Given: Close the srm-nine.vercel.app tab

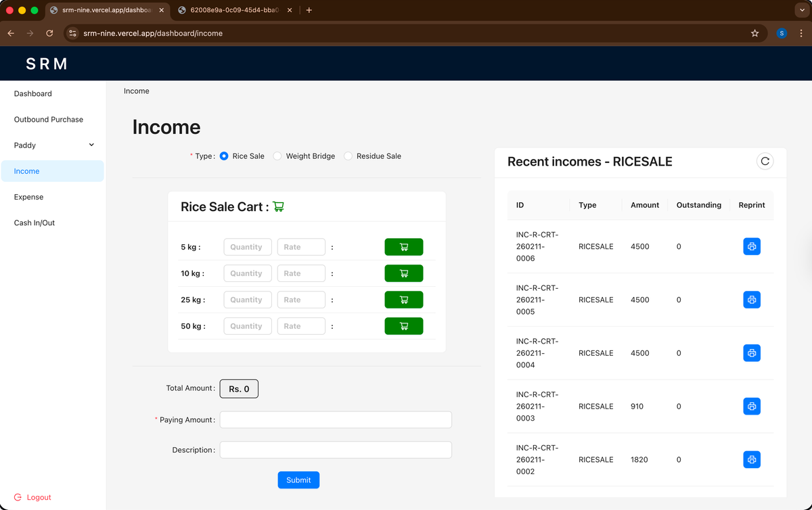Looking at the screenshot, I should (161, 10).
